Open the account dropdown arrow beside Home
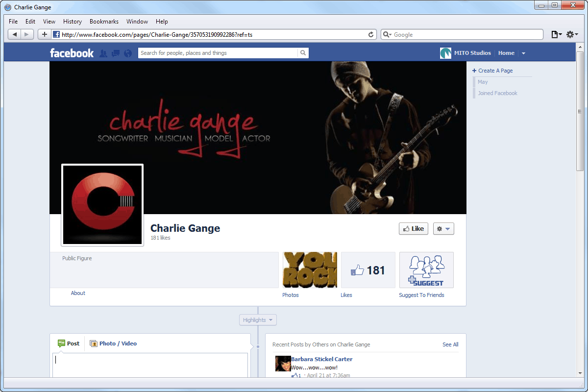Viewport: 588px width, 392px height. (523, 53)
